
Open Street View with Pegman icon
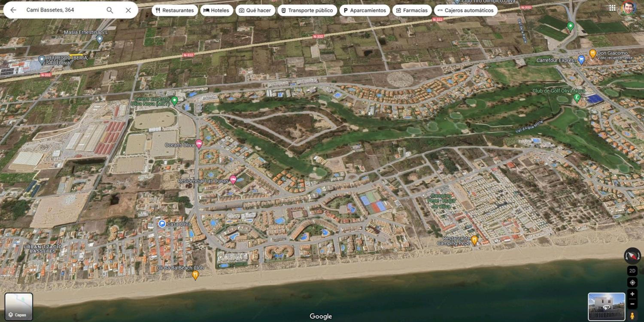632,316
